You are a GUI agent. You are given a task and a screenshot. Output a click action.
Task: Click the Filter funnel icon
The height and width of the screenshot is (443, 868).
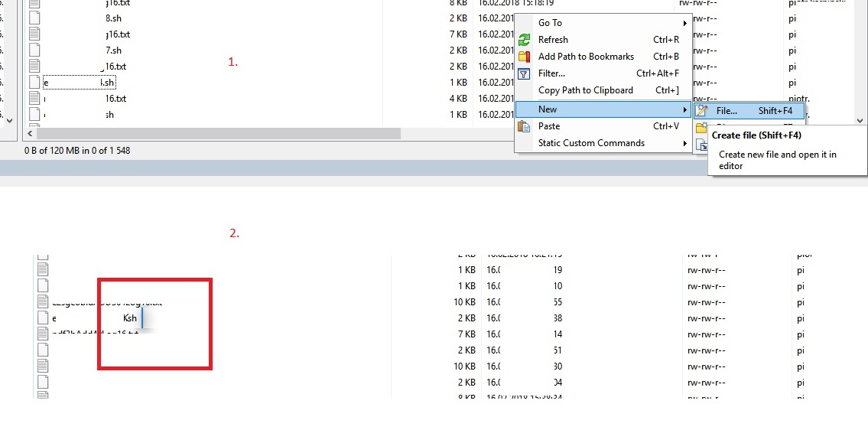pyautogui.click(x=524, y=73)
